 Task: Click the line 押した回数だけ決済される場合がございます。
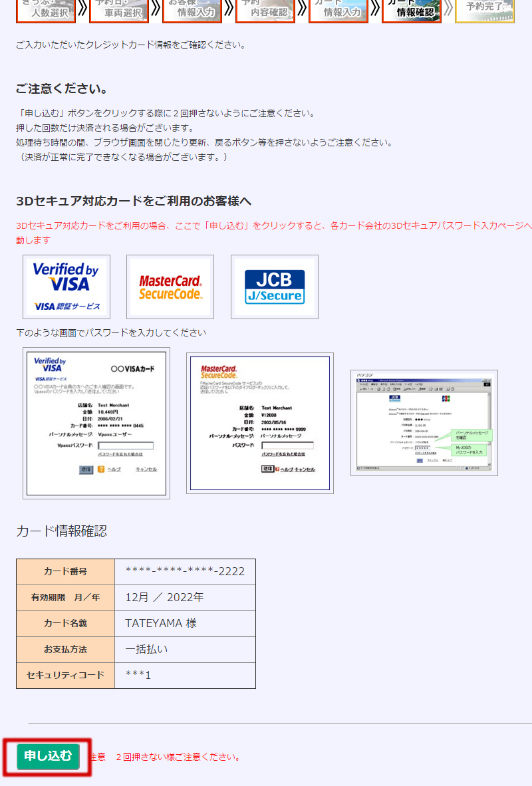click(105, 128)
